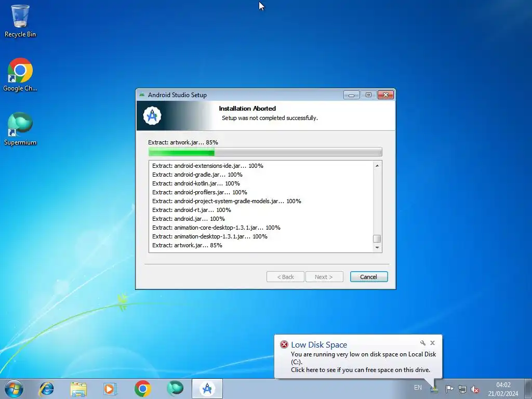Open the Recycle Bin desktop icon
Image resolution: width=532 pixels, height=399 pixels.
point(20,21)
